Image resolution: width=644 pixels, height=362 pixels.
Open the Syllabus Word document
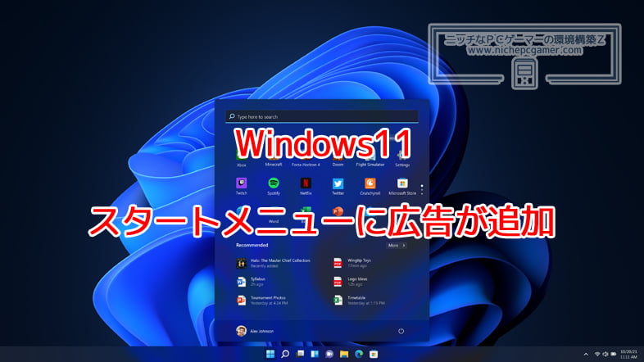click(251, 282)
